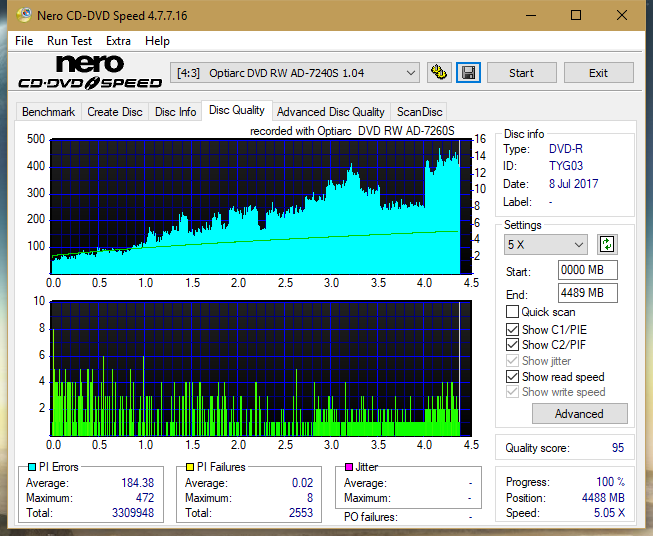
Task: Click the Advanced settings button
Action: coord(579,414)
